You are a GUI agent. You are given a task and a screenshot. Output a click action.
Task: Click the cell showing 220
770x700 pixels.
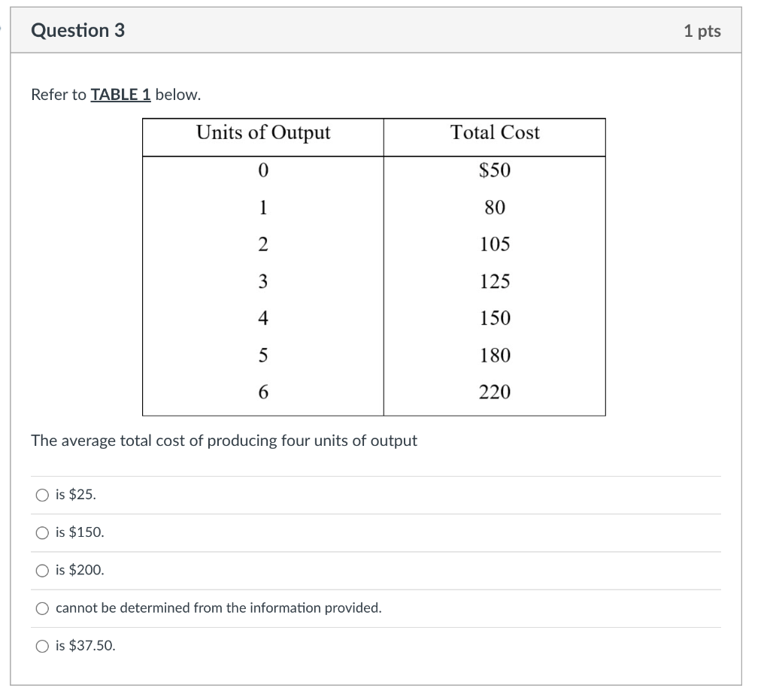[x=494, y=392]
